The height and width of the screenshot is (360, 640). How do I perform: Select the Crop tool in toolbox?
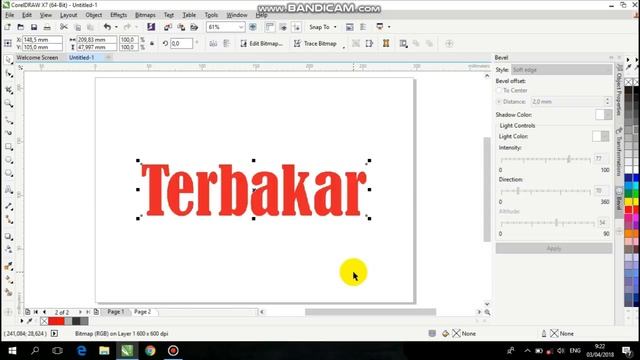pos(9,89)
